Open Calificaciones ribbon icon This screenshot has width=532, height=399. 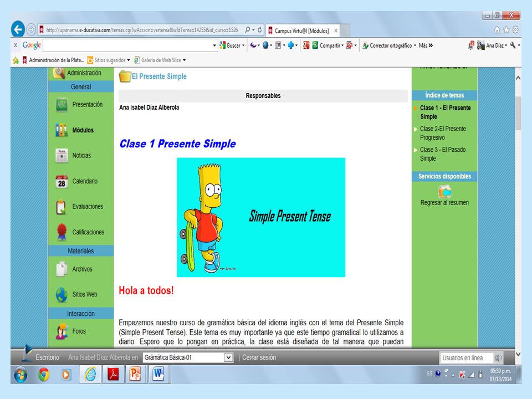(62, 232)
